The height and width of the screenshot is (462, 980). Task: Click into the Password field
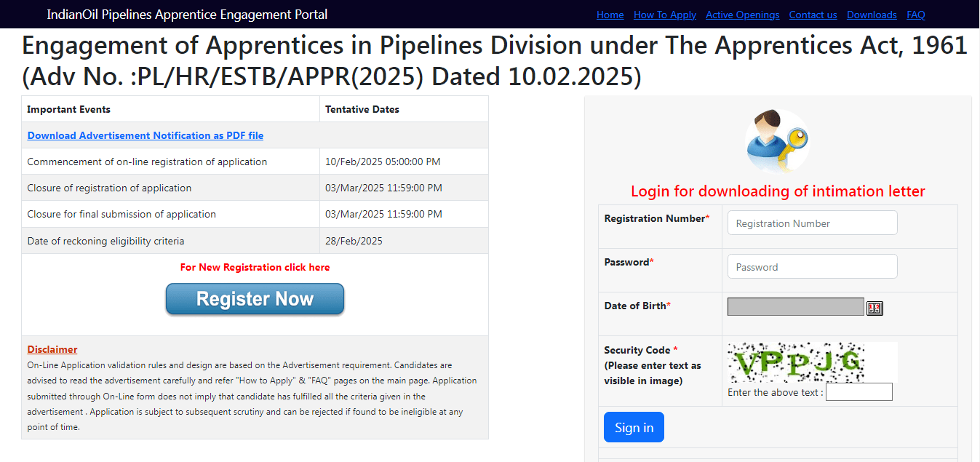[812, 267]
